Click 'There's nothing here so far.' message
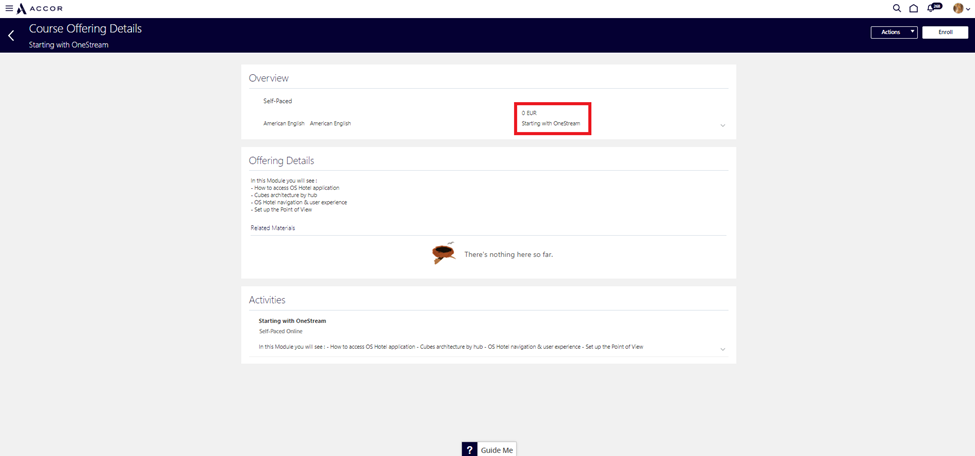Viewport: 975px width, 456px height. pos(509,255)
